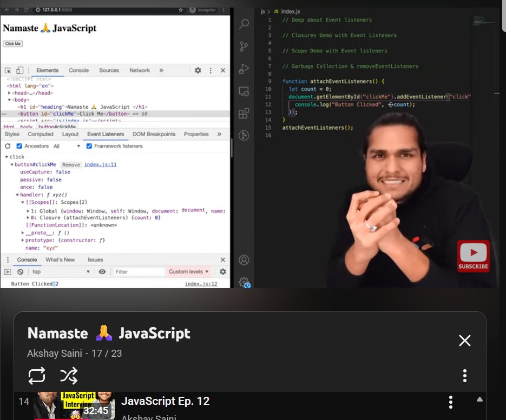Open the Issues drawer tab

click(x=95, y=260)
